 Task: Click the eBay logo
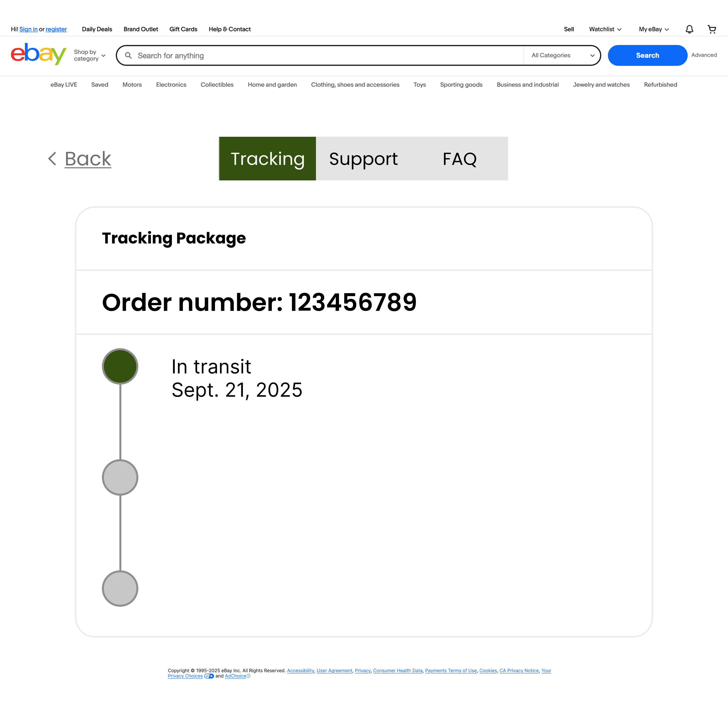click(38, 54)
